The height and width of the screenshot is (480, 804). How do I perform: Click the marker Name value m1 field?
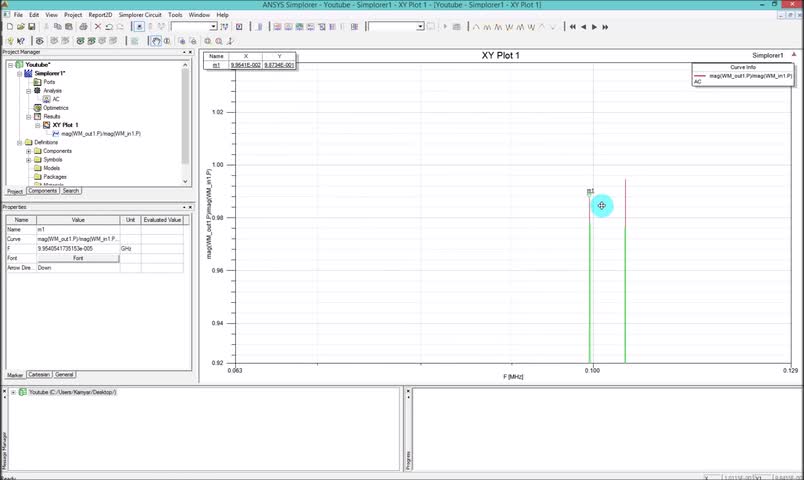tap(78, 230)
